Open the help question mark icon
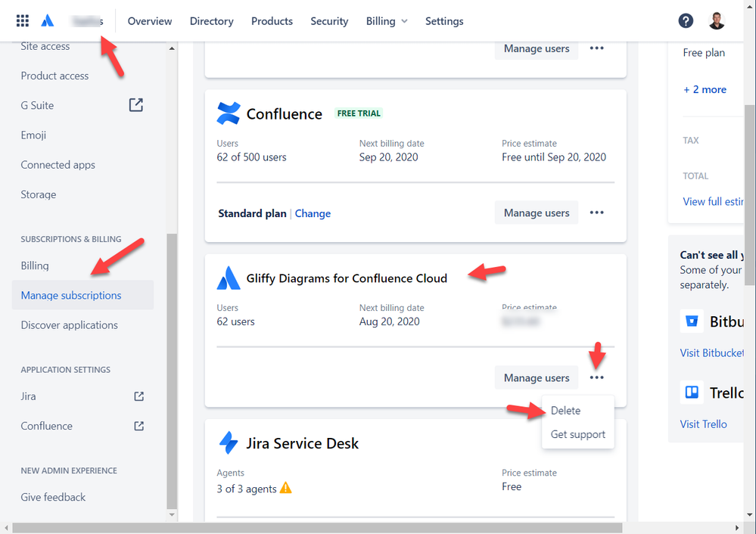Image resolution: width=756 pixels, height=534 pixels. (x=686, y=20)
